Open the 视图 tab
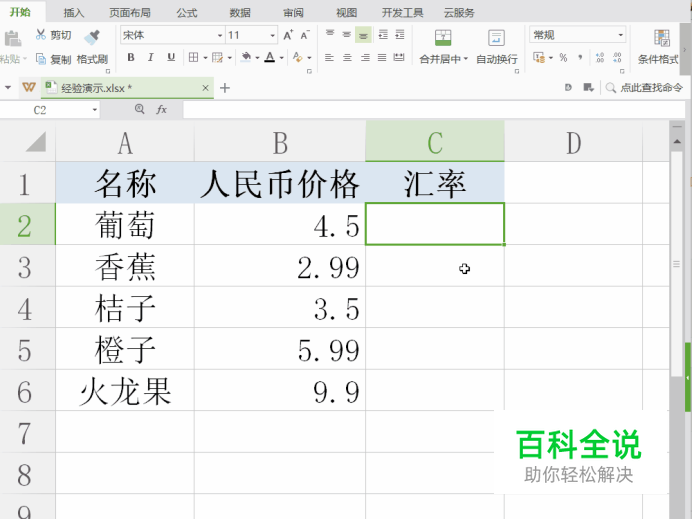Image resolution: width=692 pixels, height=519 pixels. tap(346, 13)
